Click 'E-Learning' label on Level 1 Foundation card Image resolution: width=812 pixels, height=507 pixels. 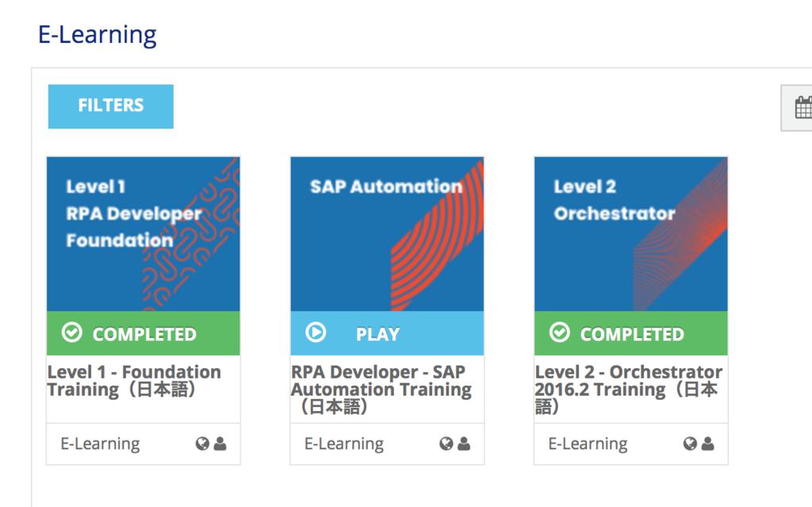point(101,444)
